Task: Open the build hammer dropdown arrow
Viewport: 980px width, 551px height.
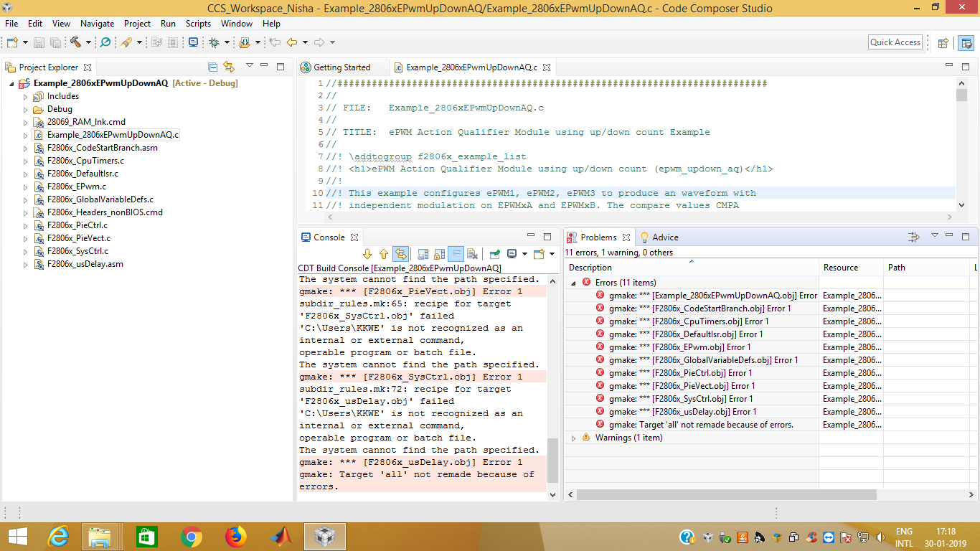Action: 88,42
